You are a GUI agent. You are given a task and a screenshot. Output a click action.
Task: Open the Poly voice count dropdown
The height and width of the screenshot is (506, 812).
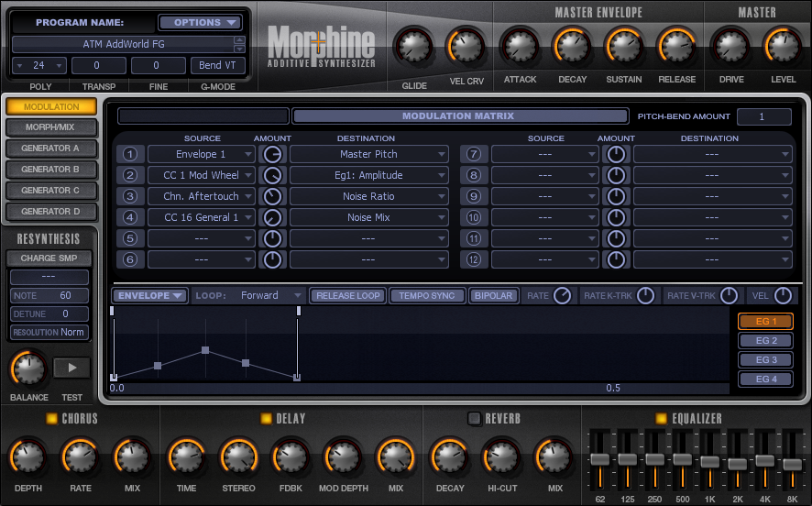point(39,66)
